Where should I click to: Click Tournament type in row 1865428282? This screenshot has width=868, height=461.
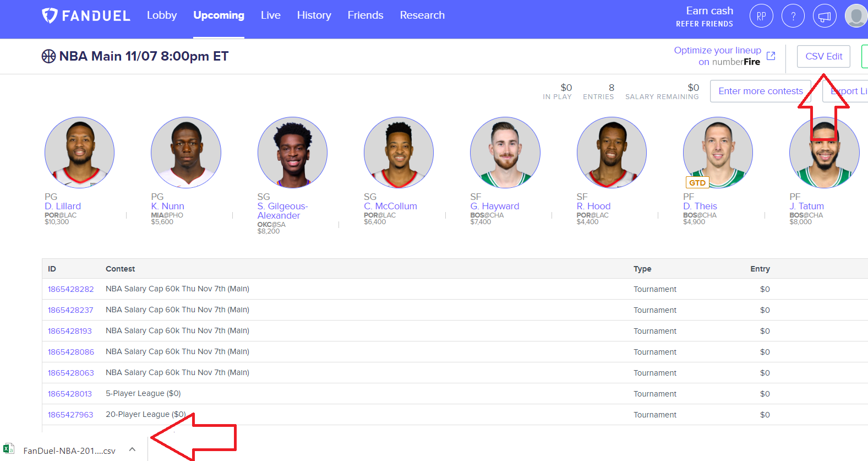[655, 289]
